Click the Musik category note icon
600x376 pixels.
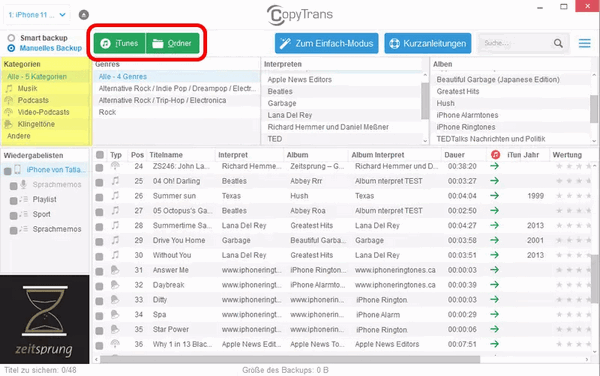pyautogui.click(x=9, y=88)
